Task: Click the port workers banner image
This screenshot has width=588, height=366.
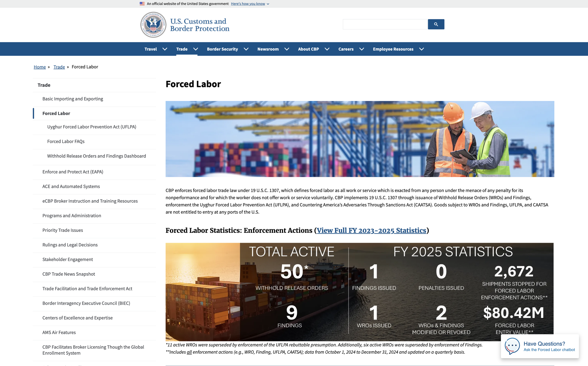Action: pyautogui.click(x=360, y=139)
